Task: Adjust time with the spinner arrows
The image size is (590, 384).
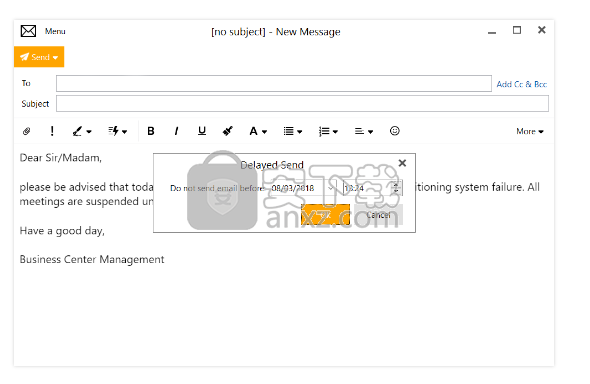Action: [396, 188]
